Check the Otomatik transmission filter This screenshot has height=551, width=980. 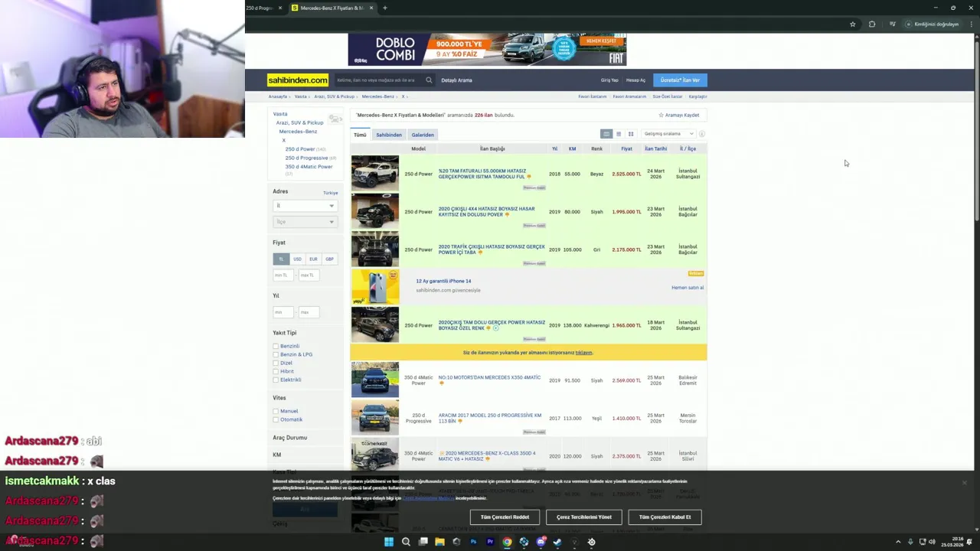tap(276, 419)
